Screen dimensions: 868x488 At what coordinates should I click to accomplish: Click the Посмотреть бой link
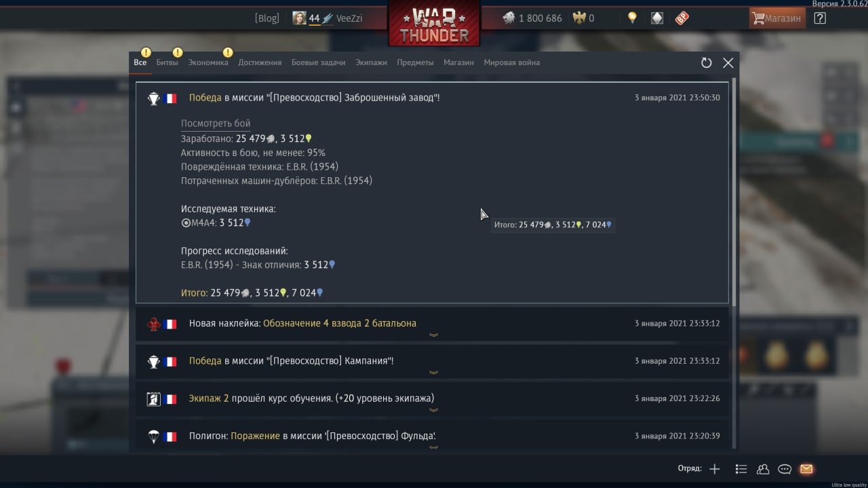click(x=216, y=124)
